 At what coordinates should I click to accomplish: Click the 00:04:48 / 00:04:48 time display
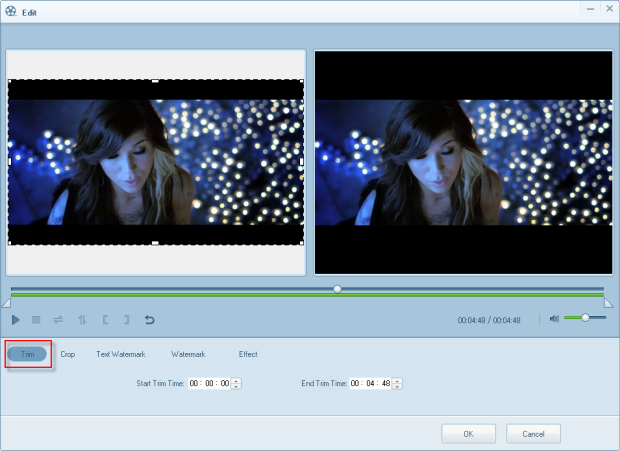click(489, 320)
